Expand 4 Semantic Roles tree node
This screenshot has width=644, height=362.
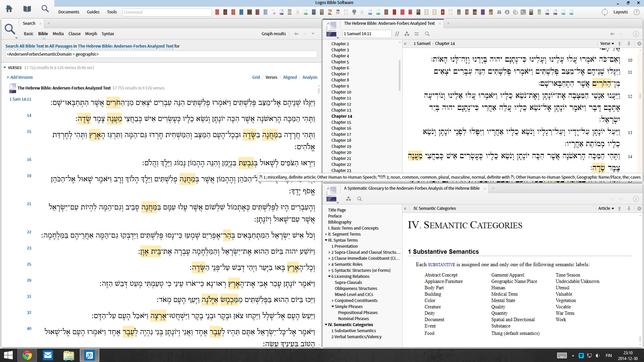[x=329, y=264]
